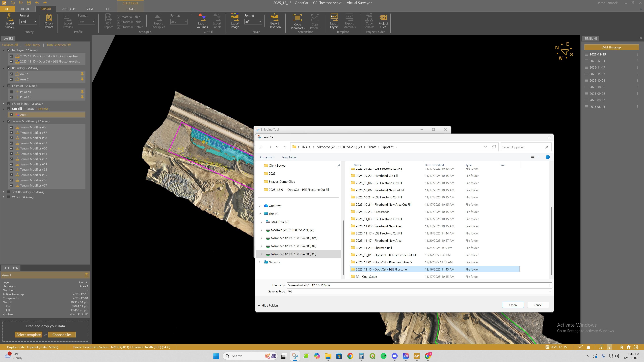Select the 2025-11-17 timeline timestep
Image resolution: width=644 pixels, height=362 pixels.
597,67
